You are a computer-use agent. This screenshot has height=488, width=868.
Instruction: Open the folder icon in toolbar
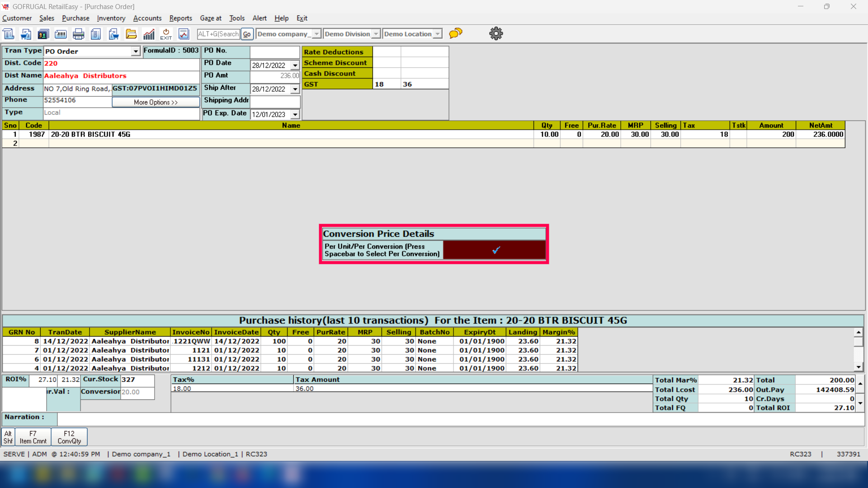(x=131, y=34)
